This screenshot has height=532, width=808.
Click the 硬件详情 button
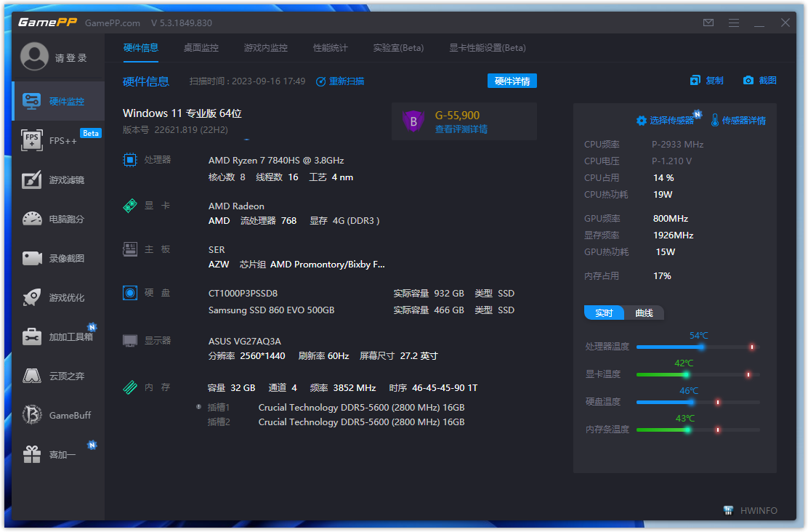(x=512, y=81)
